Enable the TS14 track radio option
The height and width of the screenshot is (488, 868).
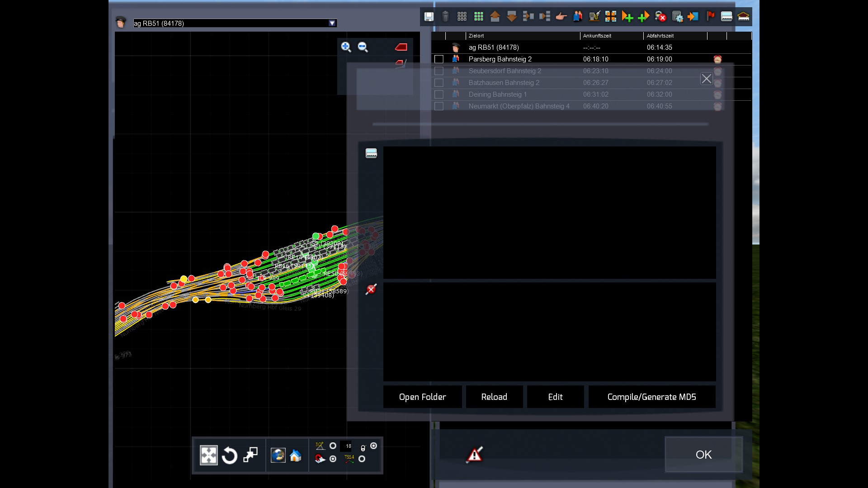[362, 459]
